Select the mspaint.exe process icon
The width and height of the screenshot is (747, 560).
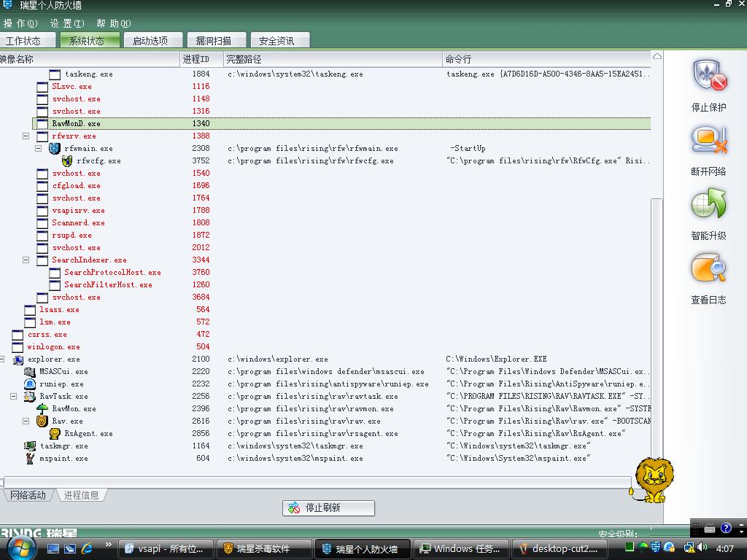[30, 459]
